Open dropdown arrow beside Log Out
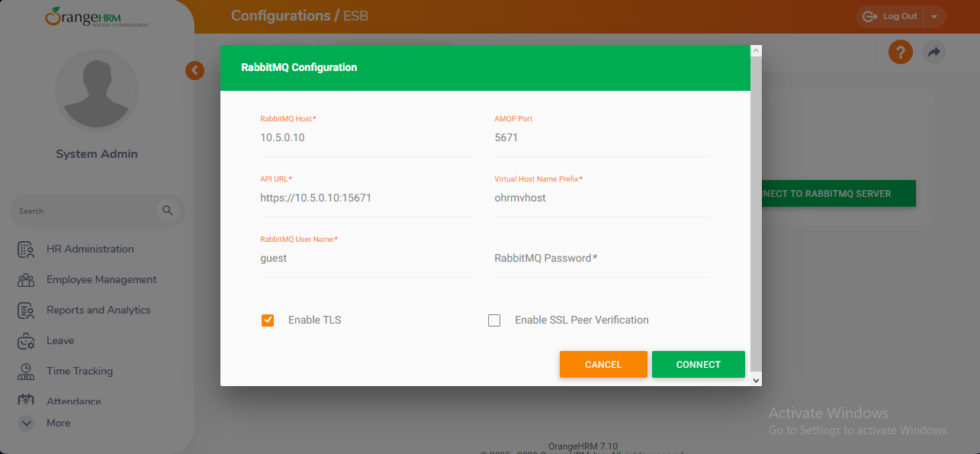This screenshot has width=980, height=454. point(934,17)
